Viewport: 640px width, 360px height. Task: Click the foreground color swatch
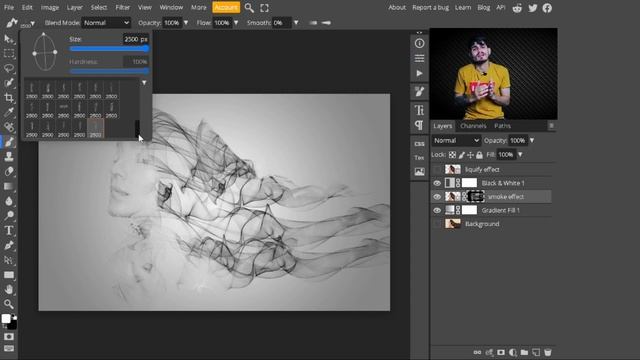pos(6,318)
